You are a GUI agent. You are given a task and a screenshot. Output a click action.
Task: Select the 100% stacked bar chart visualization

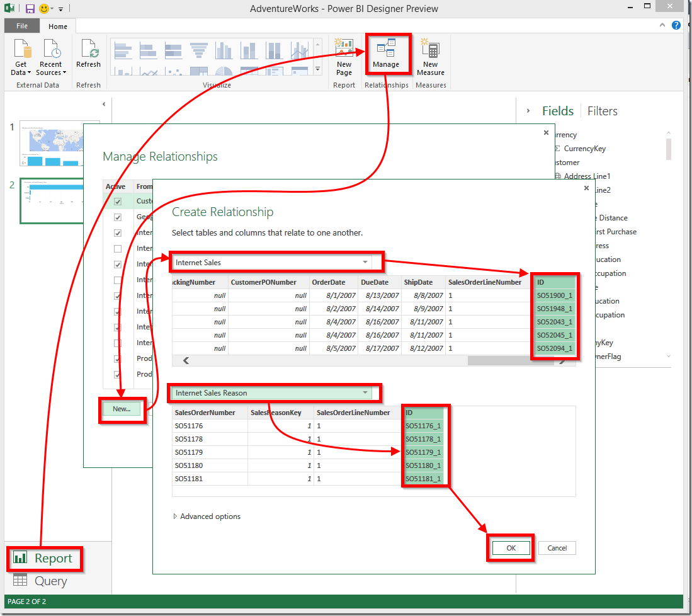[x=173, y=51]
